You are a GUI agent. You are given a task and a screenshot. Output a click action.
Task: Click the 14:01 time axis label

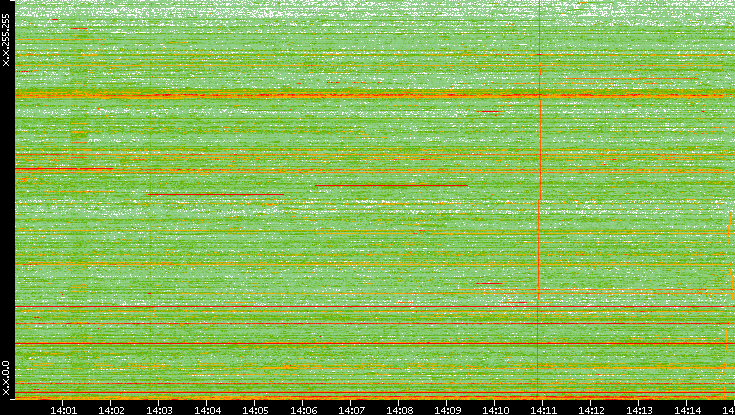pos(63,410)
